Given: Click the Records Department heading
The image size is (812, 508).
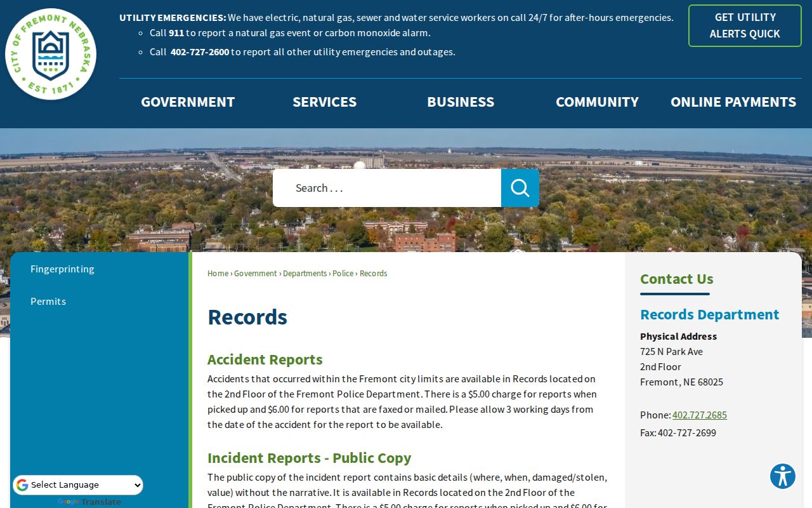Looking at the screenshot, I should (x=709, y=315).
